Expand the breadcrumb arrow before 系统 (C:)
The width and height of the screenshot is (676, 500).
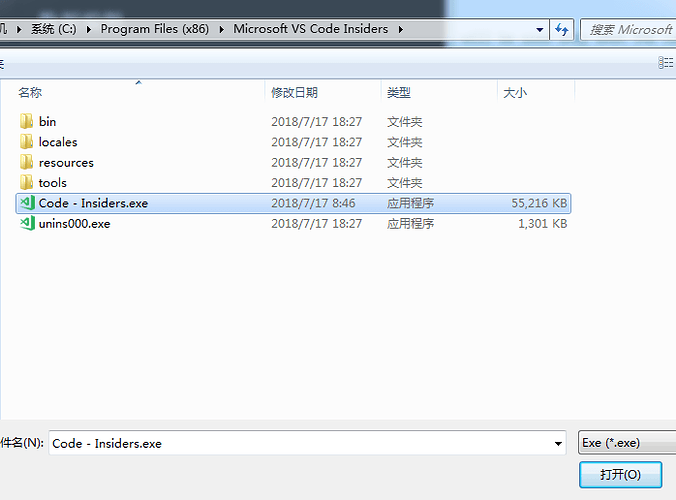pyautogui.click(x=19, y=29)
